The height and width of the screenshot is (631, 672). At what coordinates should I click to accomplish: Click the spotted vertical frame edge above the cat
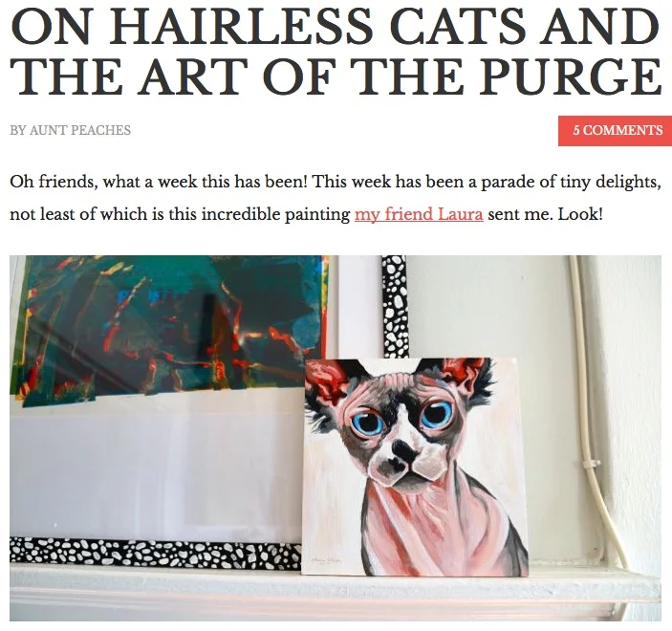(395, 307)
